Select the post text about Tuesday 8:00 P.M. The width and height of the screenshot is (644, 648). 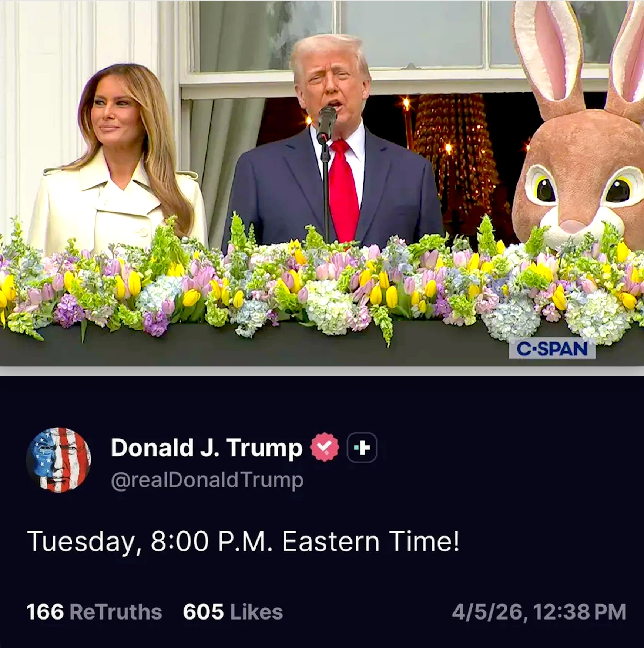243,541
